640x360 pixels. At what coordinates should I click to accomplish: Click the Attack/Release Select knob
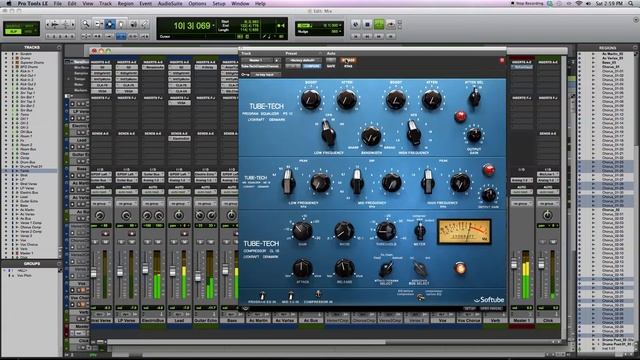[x=386, y=269]
